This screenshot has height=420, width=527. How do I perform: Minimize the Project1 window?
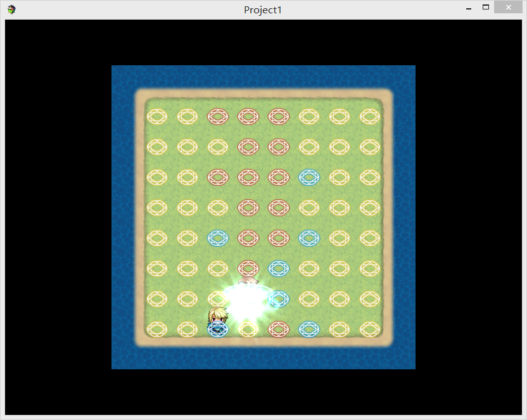tap(469, 8)
